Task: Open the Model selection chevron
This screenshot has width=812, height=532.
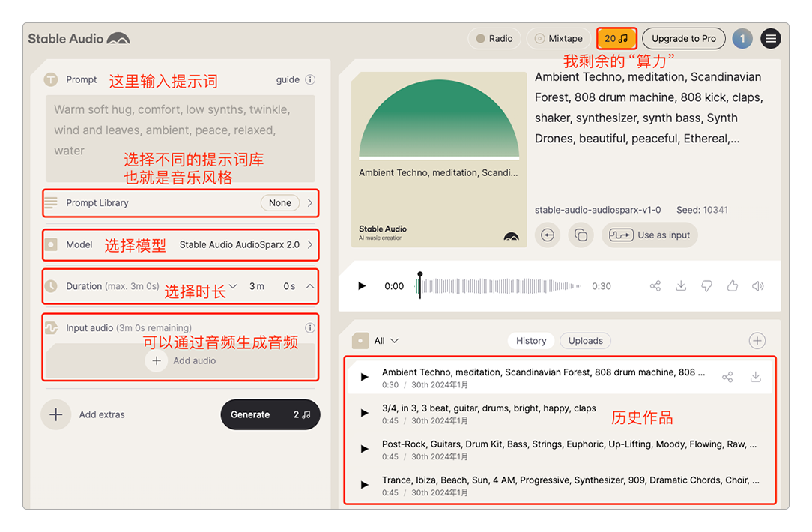Action: point(309,244)
